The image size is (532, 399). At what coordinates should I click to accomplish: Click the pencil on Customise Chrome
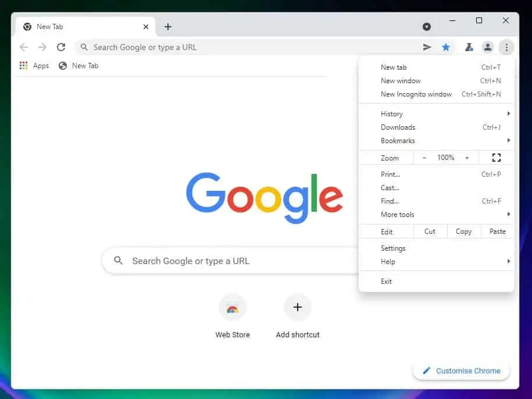click(x=427, y=370)
